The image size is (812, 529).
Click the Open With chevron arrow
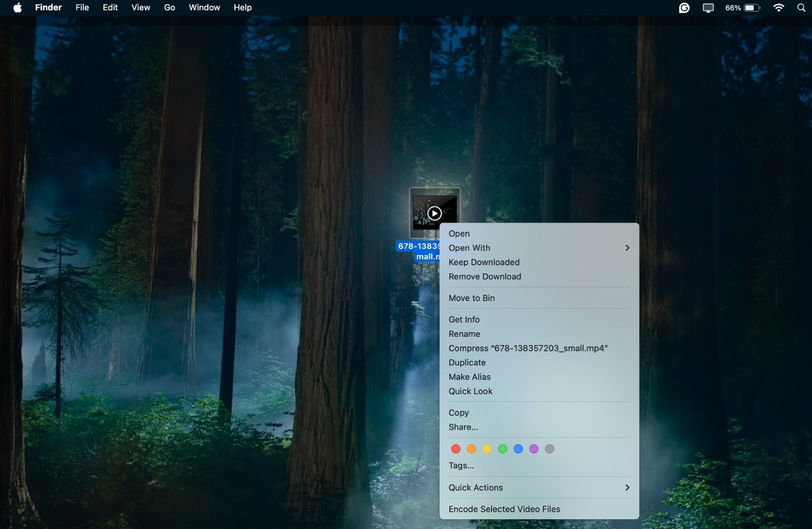pyautogui.click(x=627, y=248)
